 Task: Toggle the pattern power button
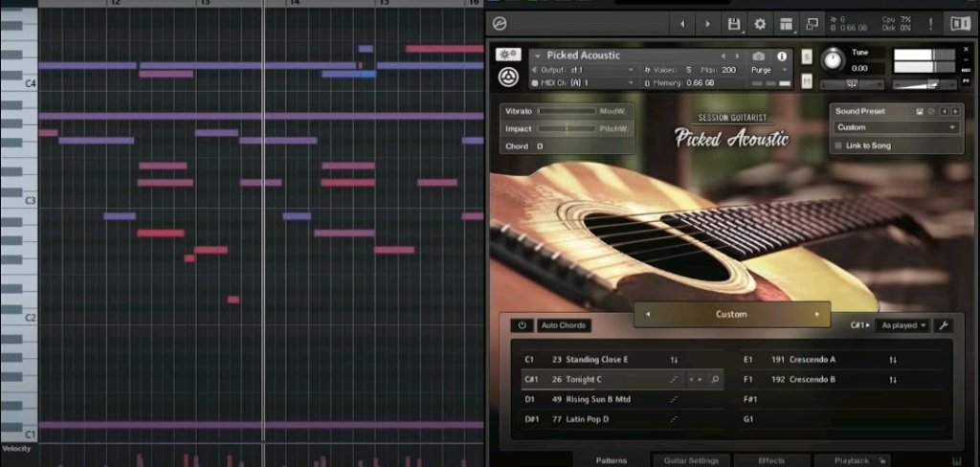point(522,325)
